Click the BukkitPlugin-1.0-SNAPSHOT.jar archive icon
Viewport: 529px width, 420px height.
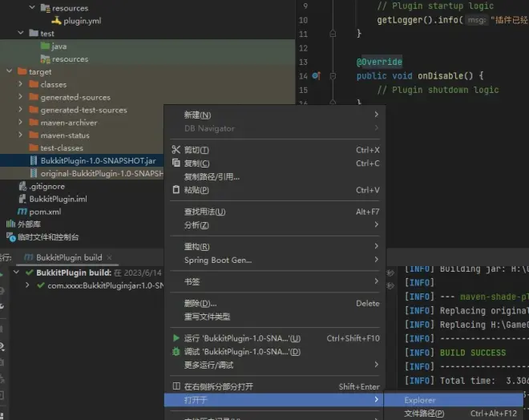click(34, 160)
